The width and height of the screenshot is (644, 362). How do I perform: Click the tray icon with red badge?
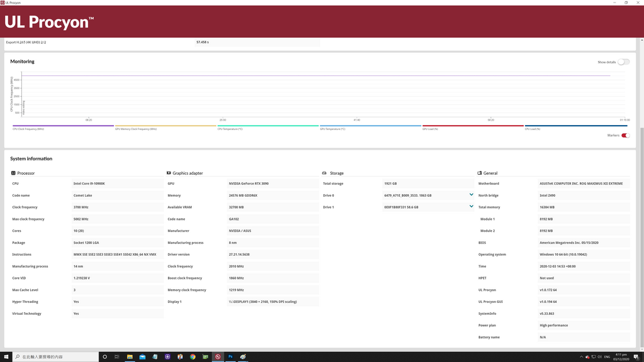point(587,357)
